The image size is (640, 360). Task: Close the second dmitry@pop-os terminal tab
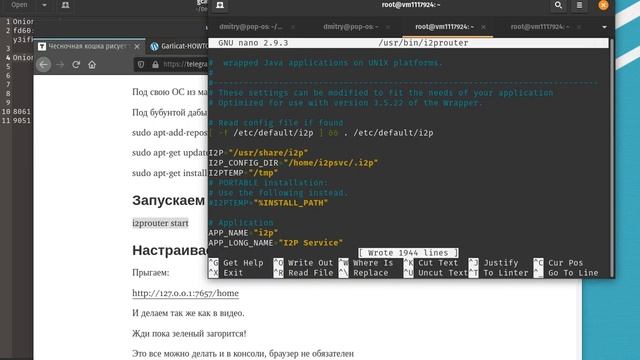click(388, 27)
